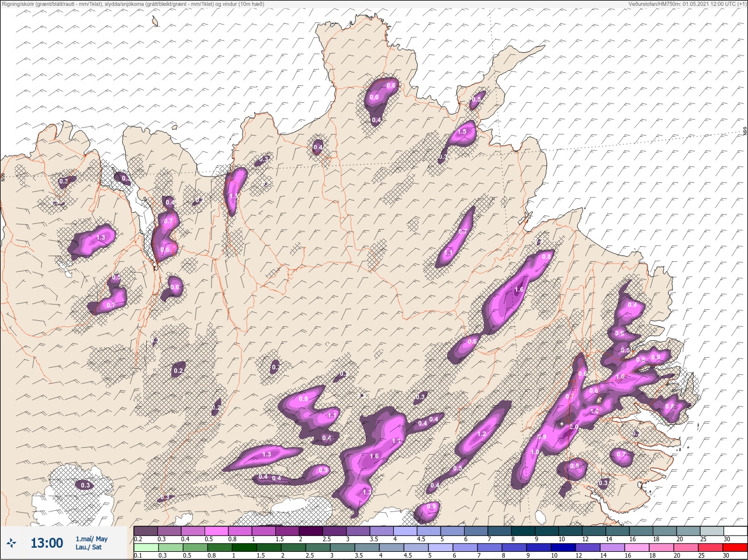The width and height of the screenshot is (748, 560).
Task: Click the 13:00 forecast time label
Action: [47, 543]
